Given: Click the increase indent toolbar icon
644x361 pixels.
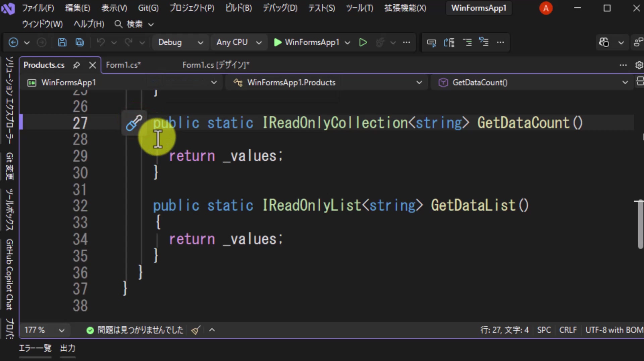Looking at the screenshot, I should 467,42.
